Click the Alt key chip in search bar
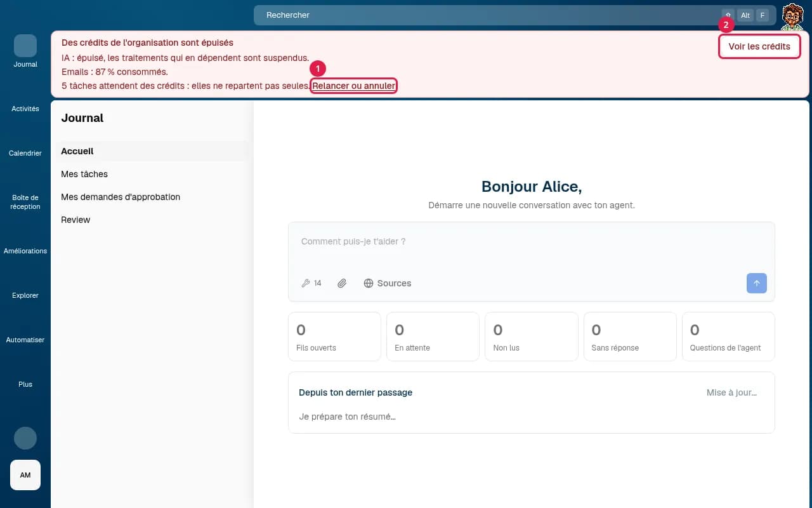Screen dimensions: 812x508 point(745,15)
